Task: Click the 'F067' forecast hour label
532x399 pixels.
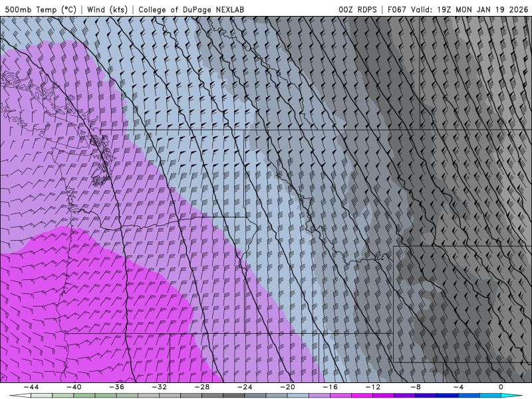Action: 396,9
